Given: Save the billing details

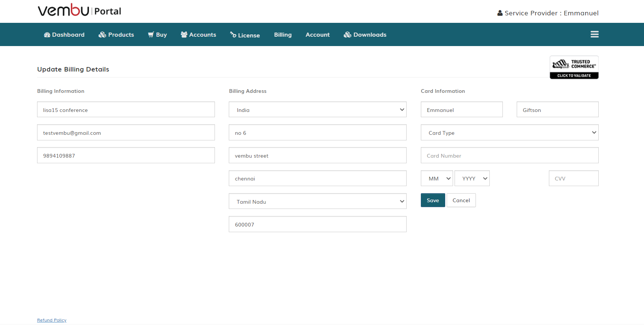Looking at the screenshot, I should click(433, 200).
